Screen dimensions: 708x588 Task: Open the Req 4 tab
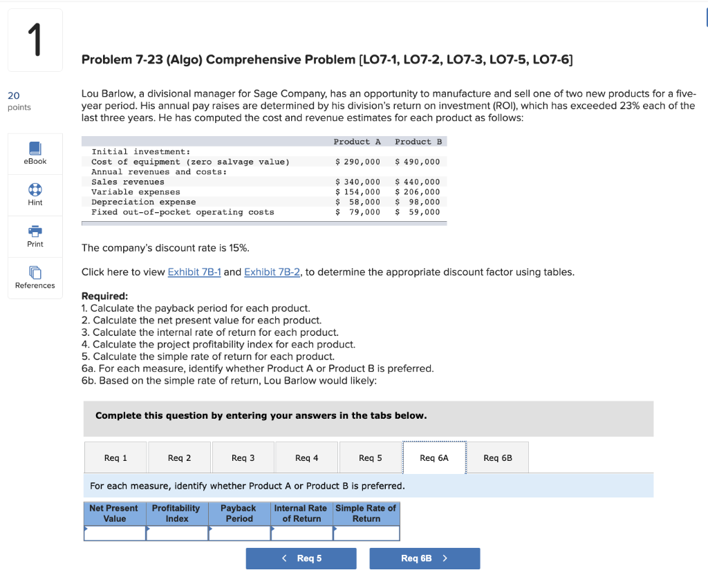tap(306, 457)
